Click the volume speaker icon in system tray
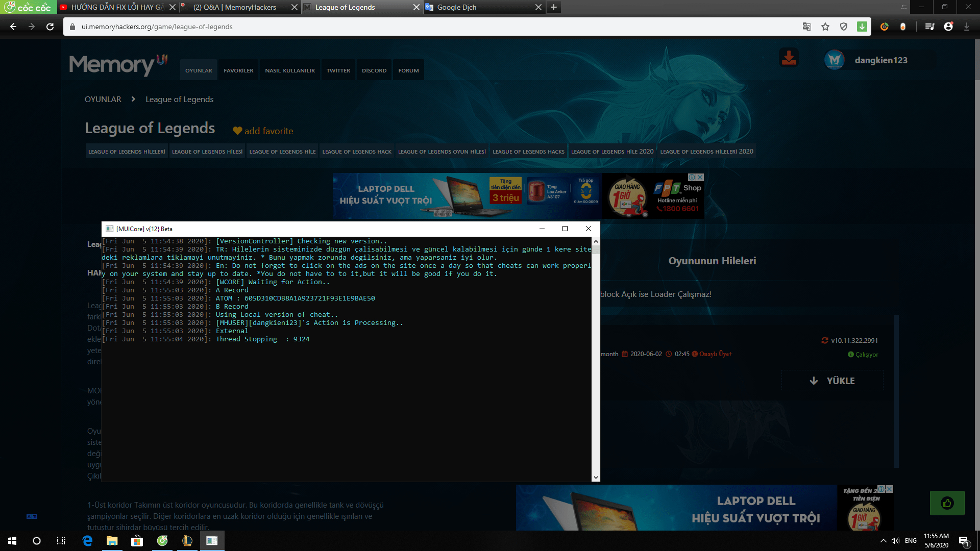Viewport: 980px width, 551px height. (895, 541)
